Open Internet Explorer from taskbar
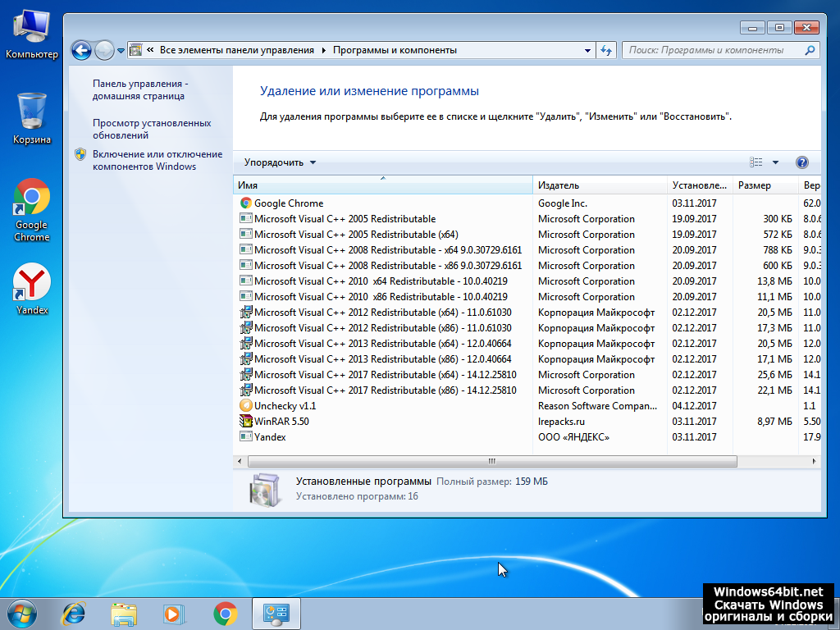The image size is (840, 630). [75, 613]
